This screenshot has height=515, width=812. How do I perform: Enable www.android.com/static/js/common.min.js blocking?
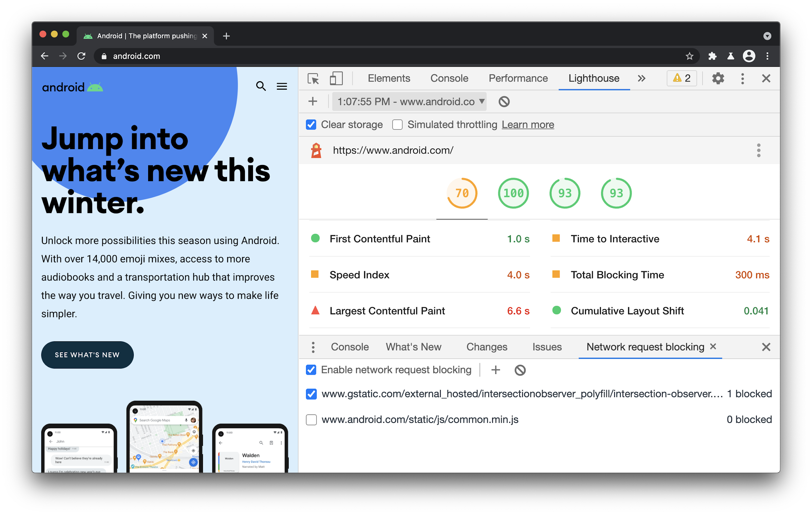(312, 420)
